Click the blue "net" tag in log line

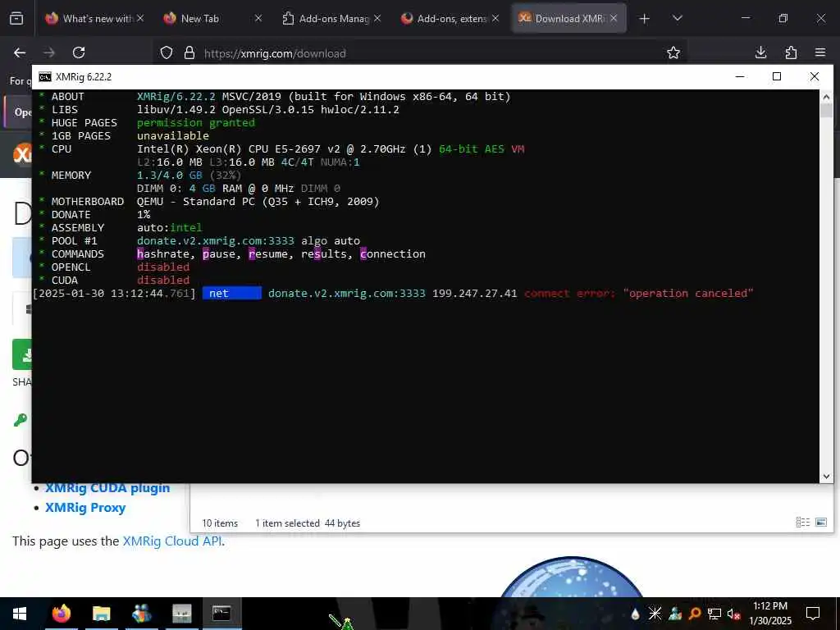231,293
